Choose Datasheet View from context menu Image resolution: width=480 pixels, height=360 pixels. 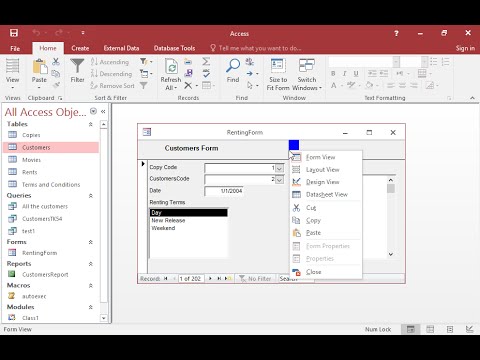(x=326, y=194)
